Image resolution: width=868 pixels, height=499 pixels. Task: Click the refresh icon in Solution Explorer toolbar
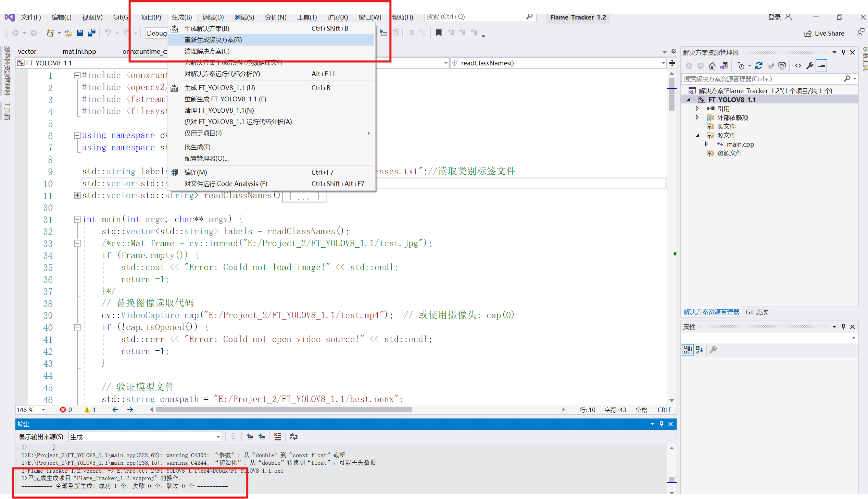coord(759,66)
